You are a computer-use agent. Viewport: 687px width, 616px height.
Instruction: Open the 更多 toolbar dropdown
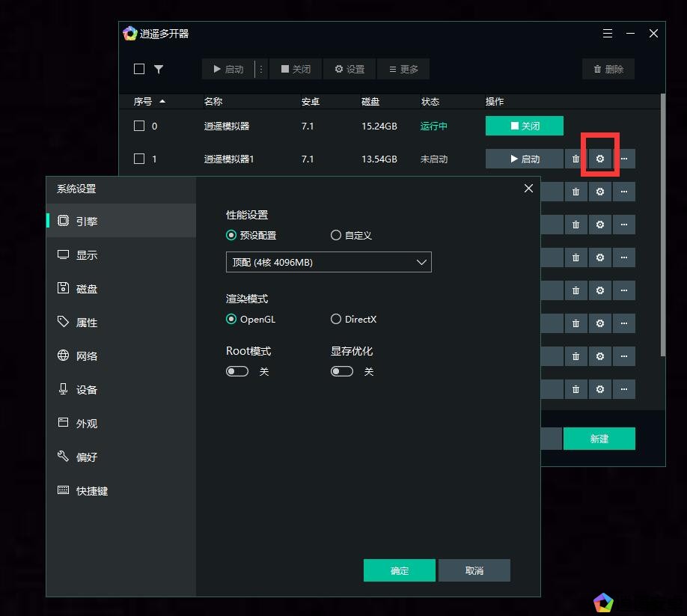tap(403, 69)
